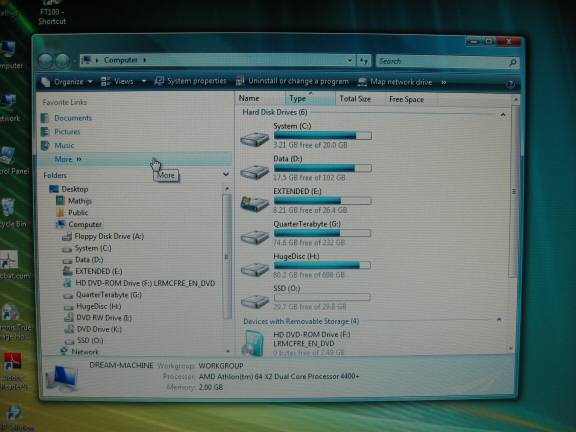576x432 pixels.
Task: Click QuarterTerabyte (G:) drive icon
Action: tap(255, 237)
